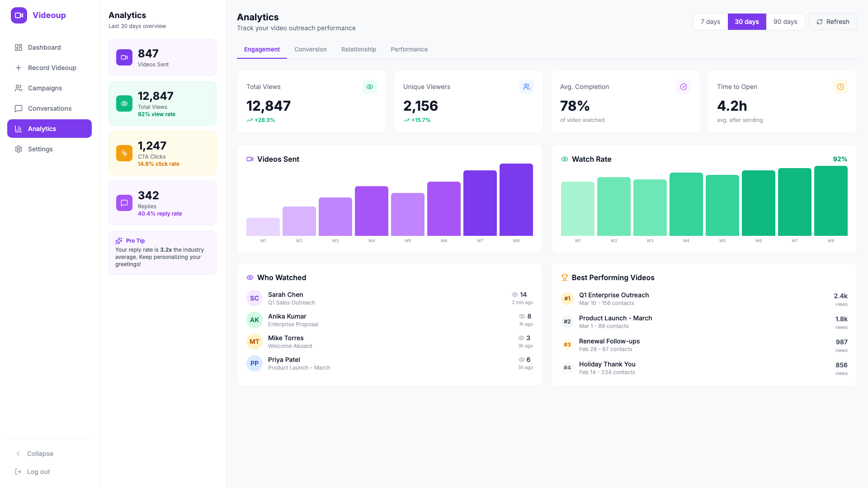Click the Refresh button
Image resolution: width=868 pixels, height=488 pixels.
coord(833,21)
